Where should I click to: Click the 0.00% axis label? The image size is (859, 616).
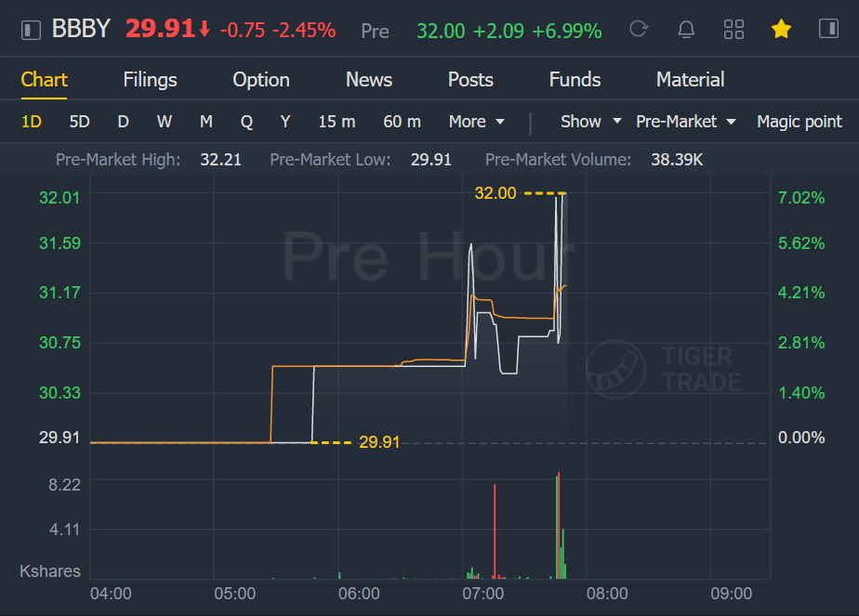click(801, 438)
